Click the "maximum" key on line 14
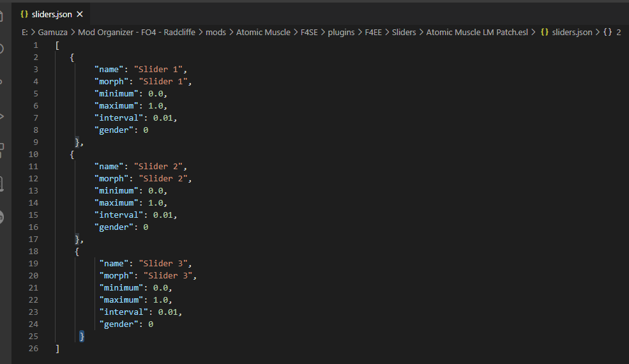 point(116,202)
